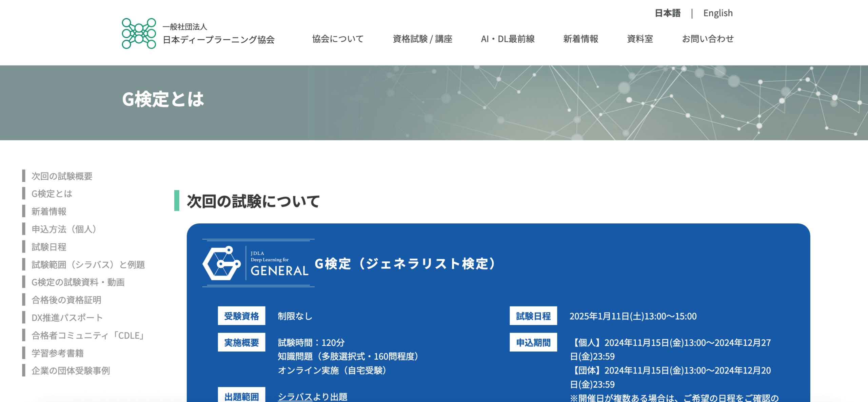
Task: Go to 新着情報 in sidebar
Action: coord(49,211)
